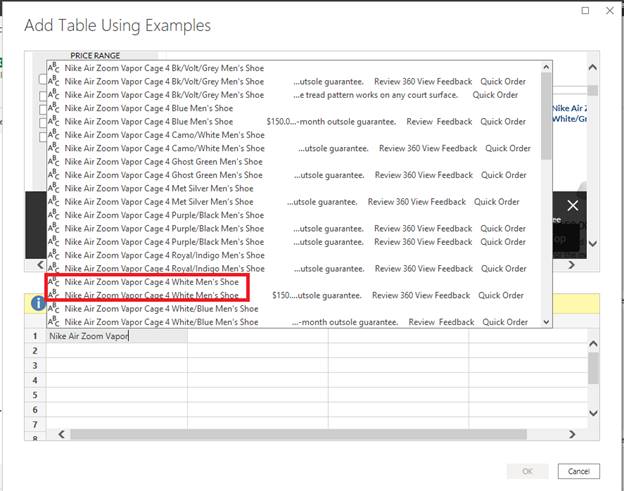The image size is (624, 491).
Task: Click ABC icon of Camo/White suggestion with guarantee text
Action: [x=53, y=148]
